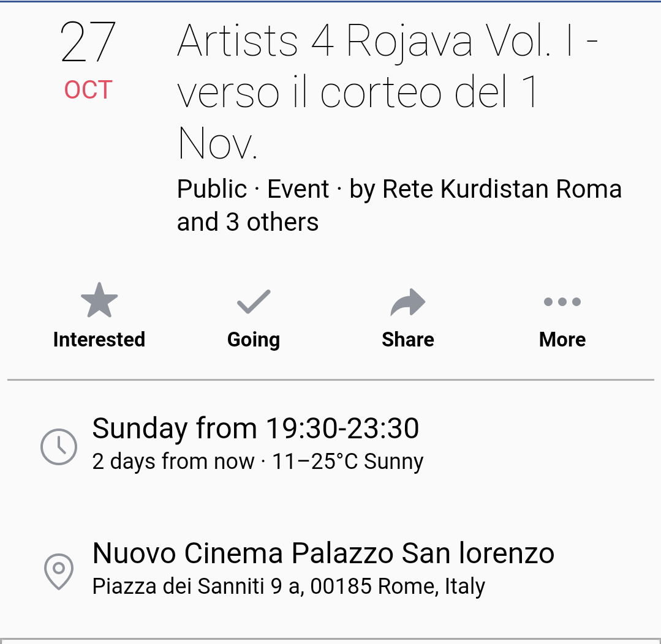This screenshot has height=644, width=661.
Task: Tap the clock icon beside event time
Action: coord(59,446)
